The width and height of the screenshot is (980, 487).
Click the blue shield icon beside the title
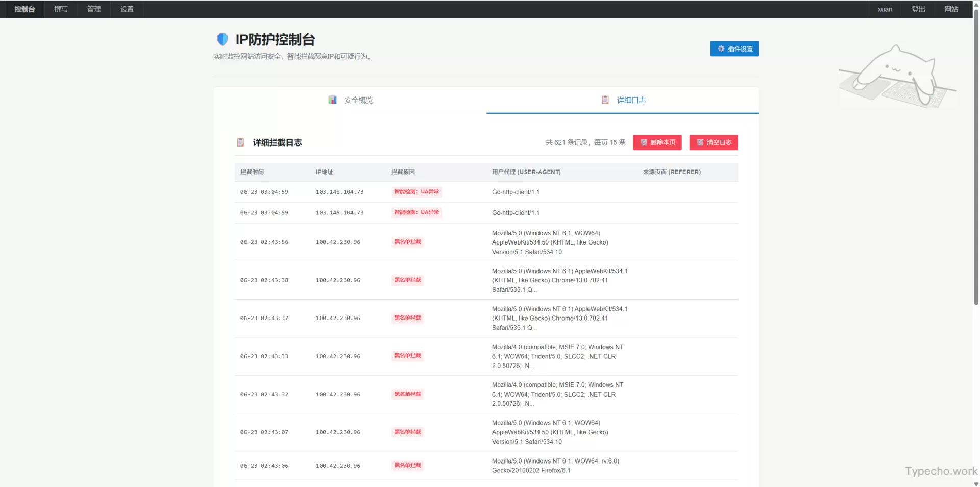click(x=222, y=39)
